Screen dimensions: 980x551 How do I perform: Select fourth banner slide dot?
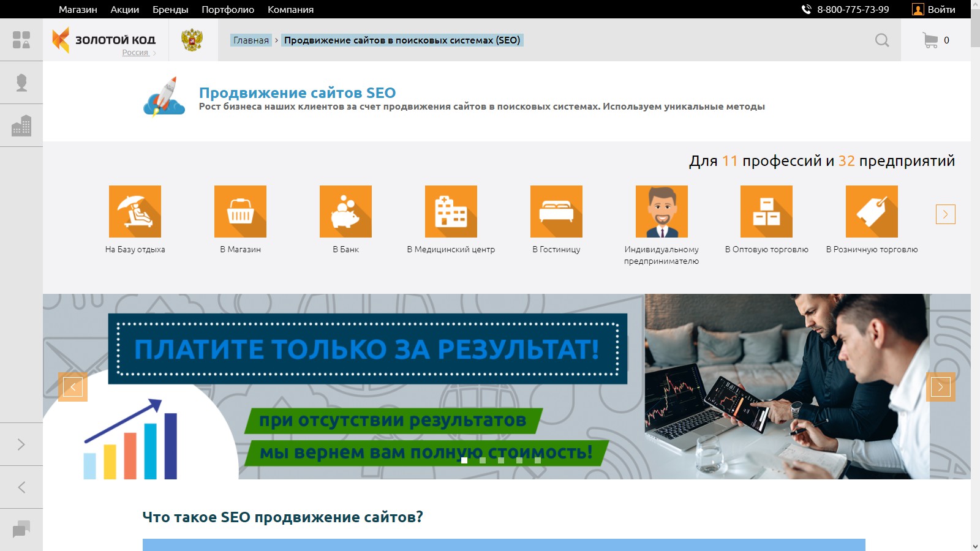(x=519, y=460)
